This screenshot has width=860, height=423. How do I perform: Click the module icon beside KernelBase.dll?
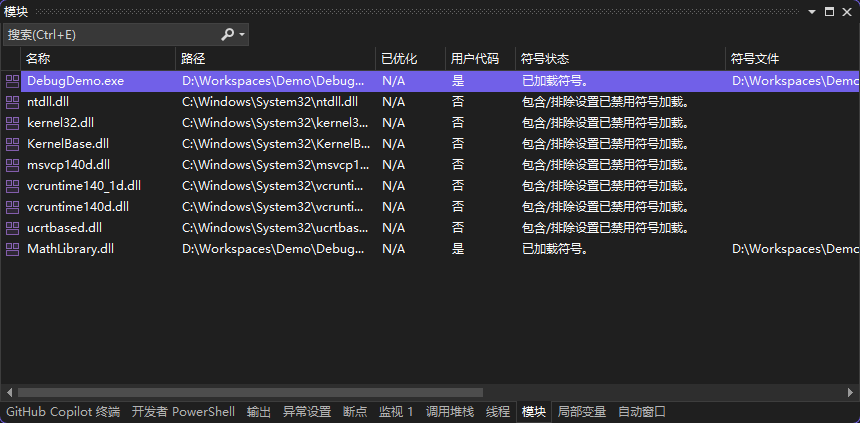tap(12, 144)
